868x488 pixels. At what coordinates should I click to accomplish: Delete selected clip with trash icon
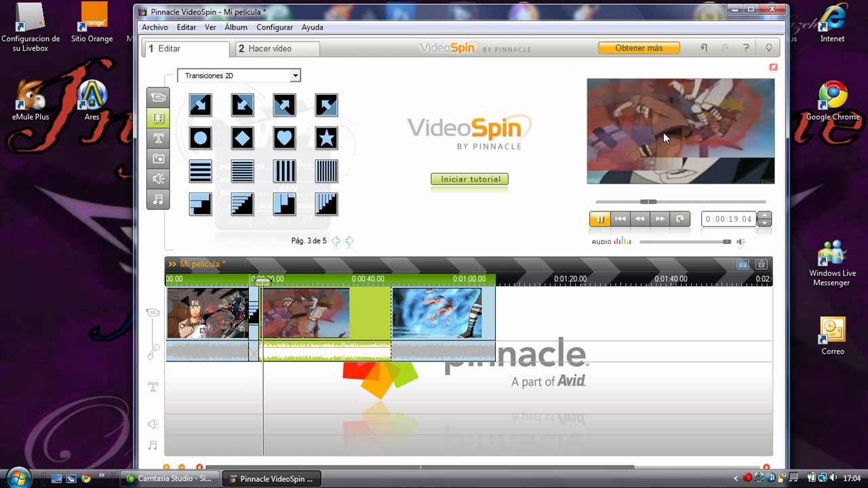pos(761,264)
